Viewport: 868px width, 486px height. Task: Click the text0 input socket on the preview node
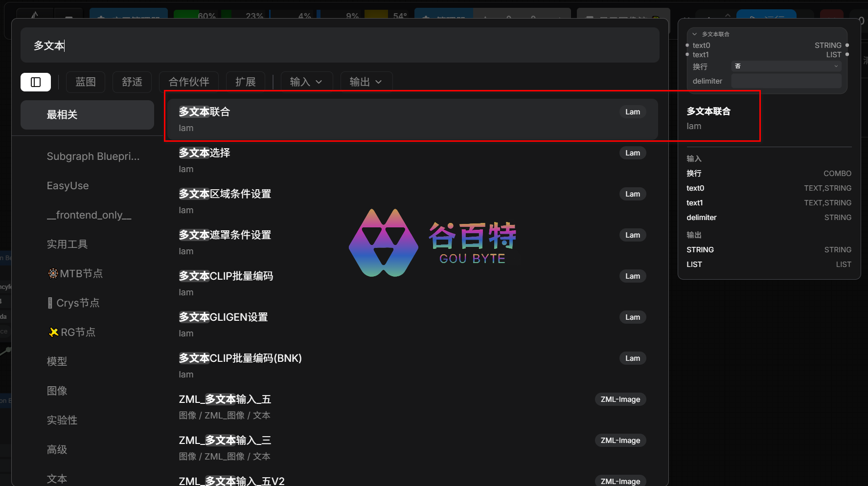(687, 45)
